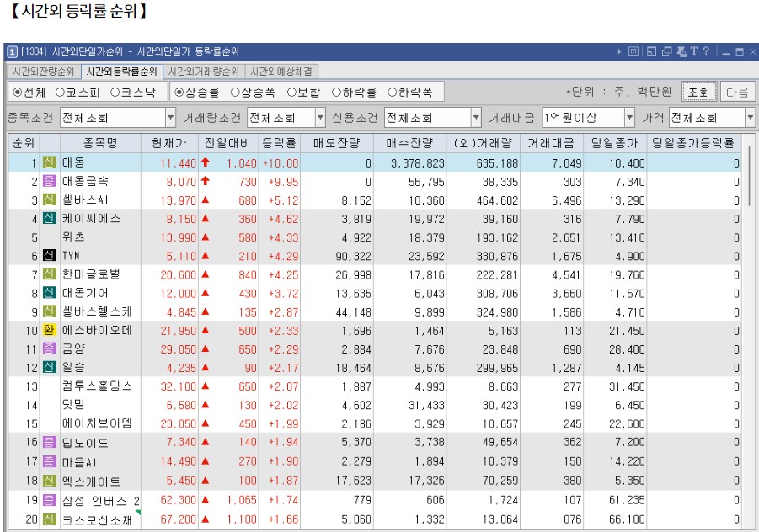
Task: Click the screen lock pin icon in titlebar
Action: [682, 52]
